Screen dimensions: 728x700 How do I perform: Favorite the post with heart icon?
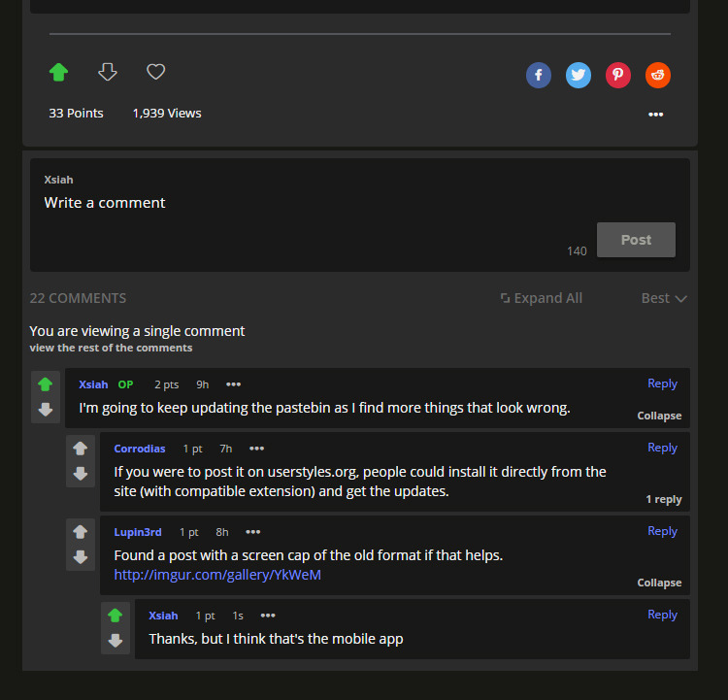pyautogui.click(x=155, y=72)
